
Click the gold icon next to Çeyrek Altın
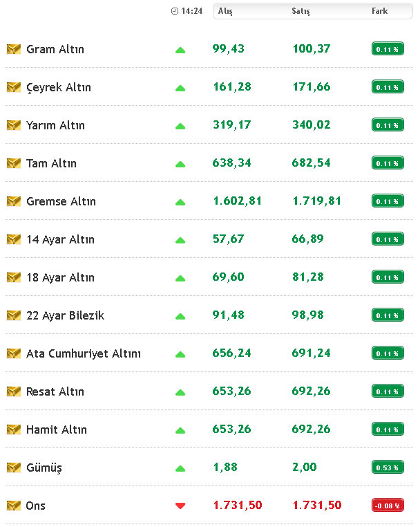point(14,87)
